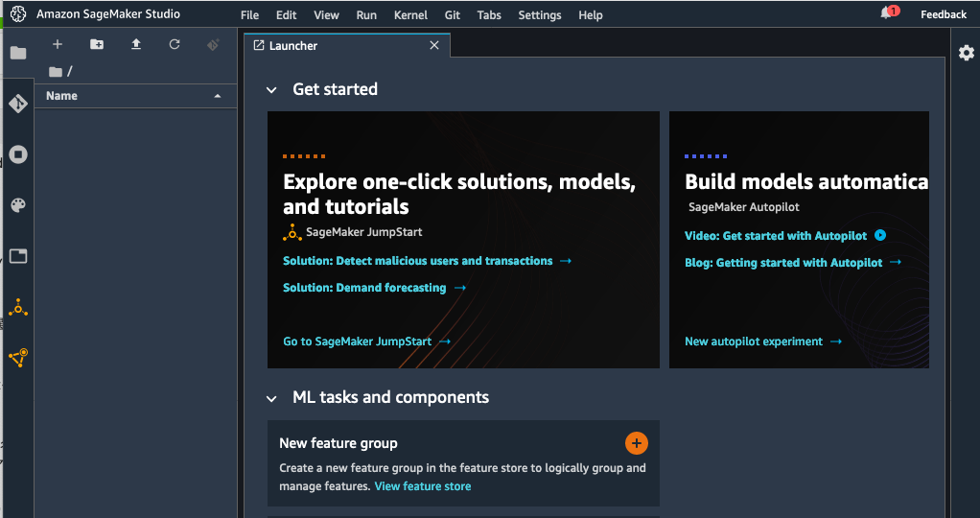
Task: Click the Feedback button
Action: [944, 14]
